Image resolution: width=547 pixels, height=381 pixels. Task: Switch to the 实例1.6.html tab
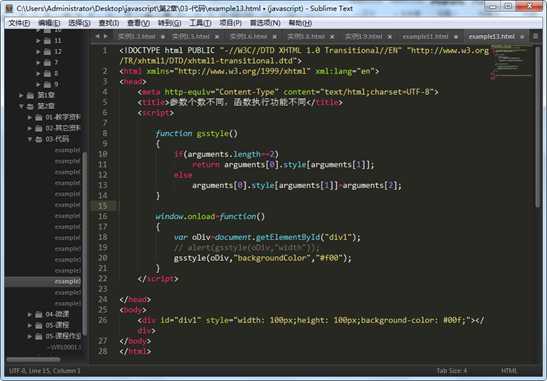click(253, 37)
